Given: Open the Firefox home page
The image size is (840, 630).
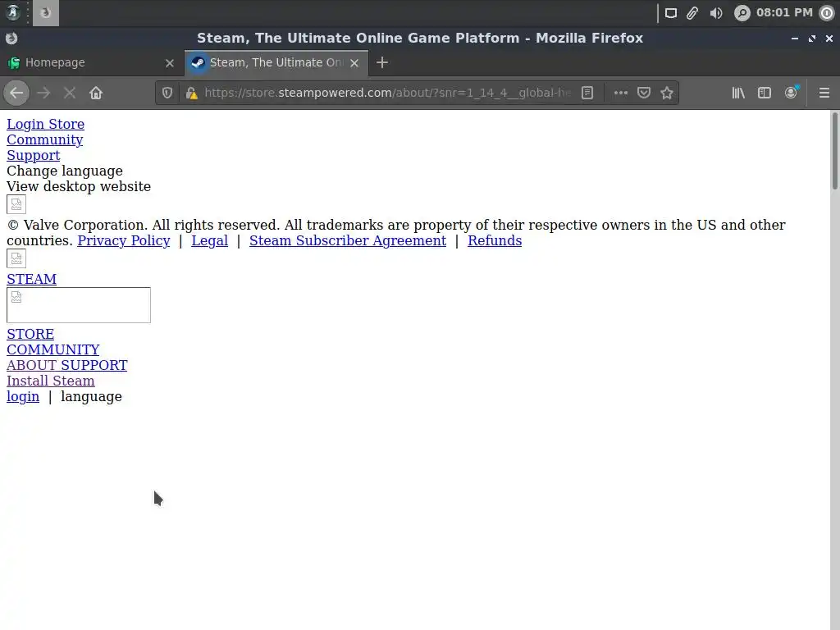Looking at the screenshot, I should 96,93.
